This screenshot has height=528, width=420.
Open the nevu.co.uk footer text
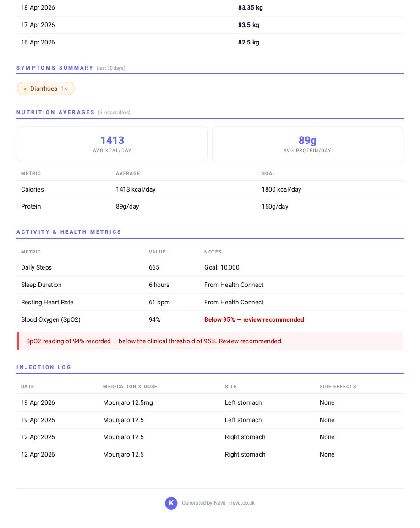coord(242,503)
